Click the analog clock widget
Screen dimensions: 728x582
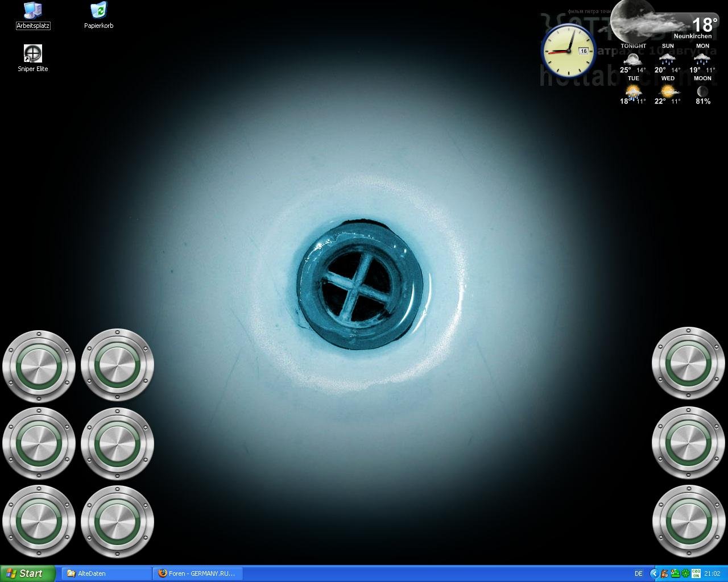point(568,51)
